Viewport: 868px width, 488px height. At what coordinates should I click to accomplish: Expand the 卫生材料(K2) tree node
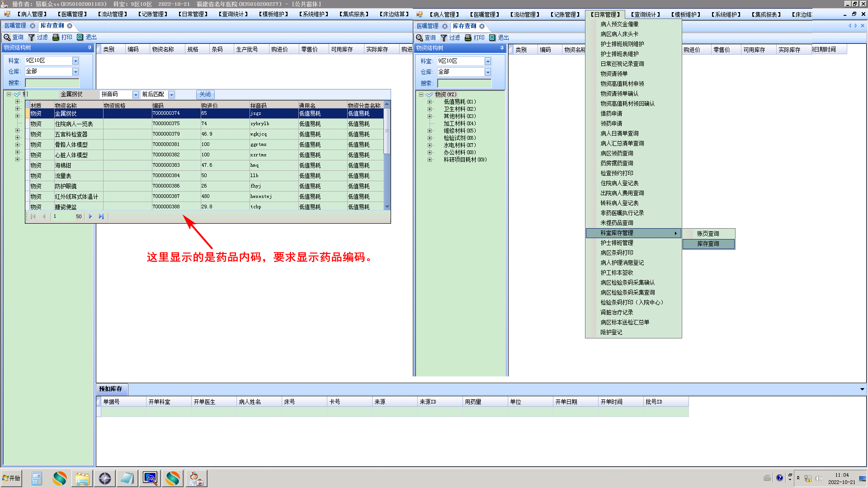tap(429, 109)
